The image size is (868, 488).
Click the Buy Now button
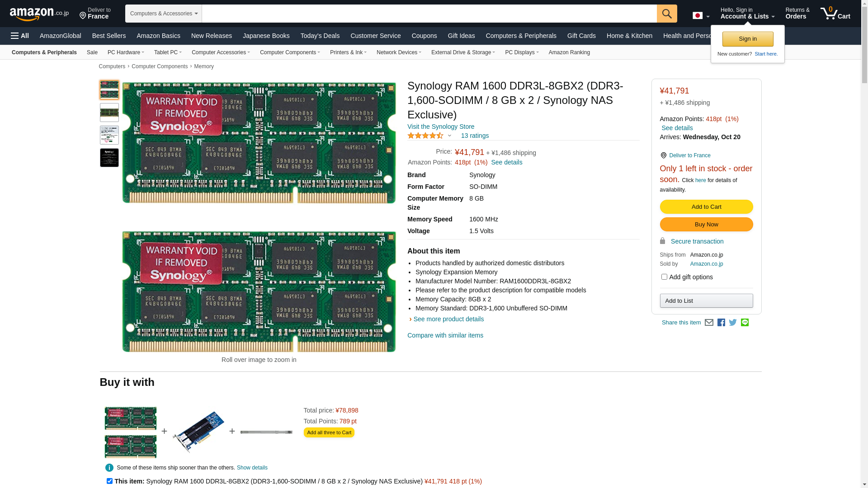(706, 225)
